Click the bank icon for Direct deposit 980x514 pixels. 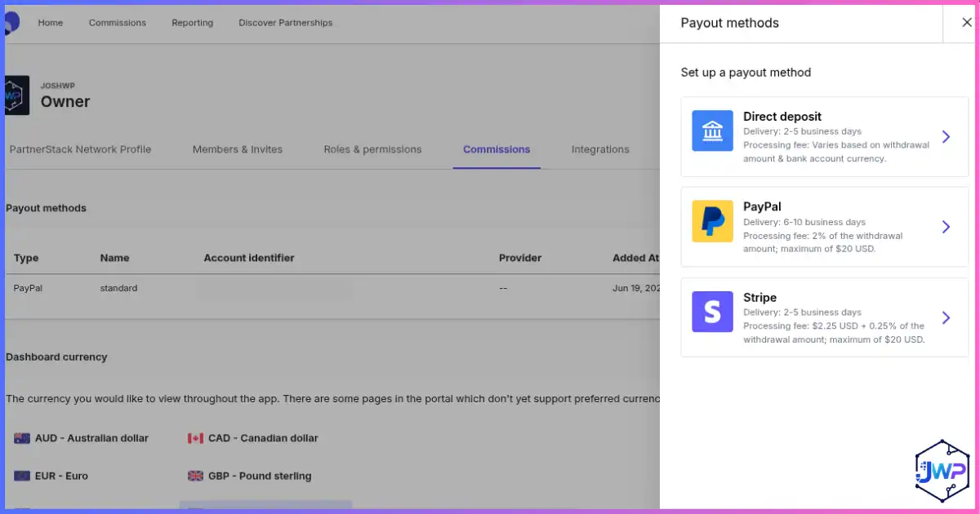point(712,131)
